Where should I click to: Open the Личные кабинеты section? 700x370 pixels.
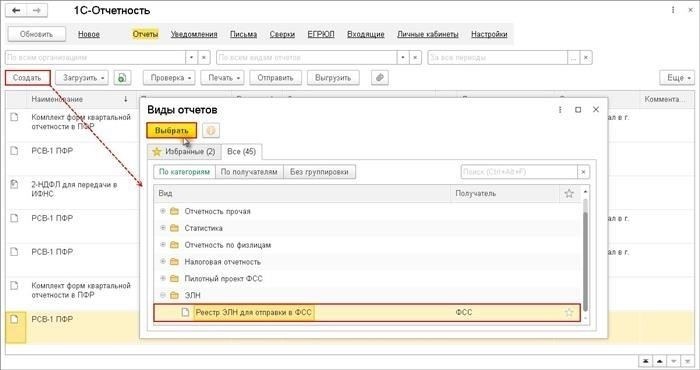click(428, 34)
